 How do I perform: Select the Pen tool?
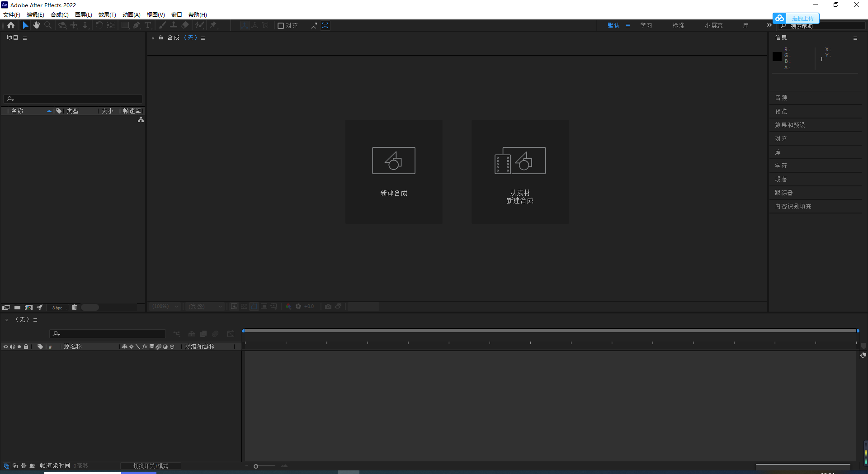tap(137, 25)
